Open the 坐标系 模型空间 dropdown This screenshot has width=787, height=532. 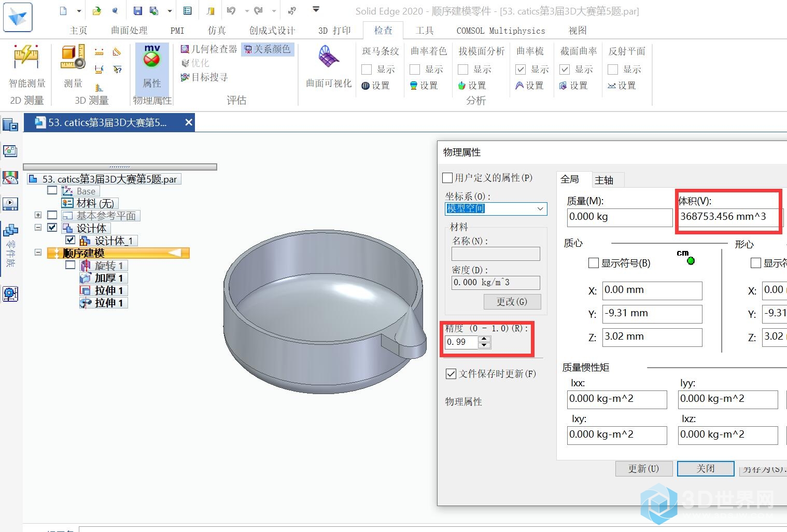click(540, 208)
